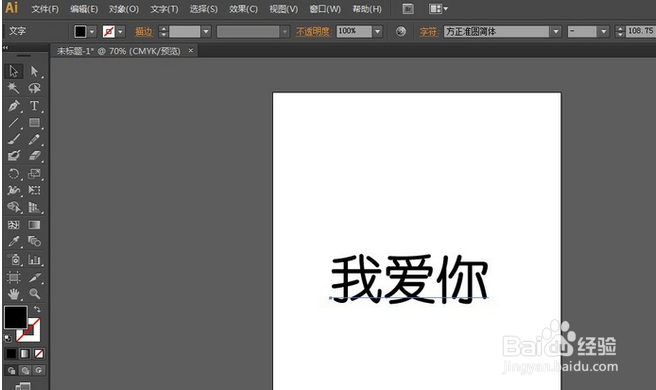Select the Pen tool
Viewport: 656px width, 390px height.
[13, 105]
